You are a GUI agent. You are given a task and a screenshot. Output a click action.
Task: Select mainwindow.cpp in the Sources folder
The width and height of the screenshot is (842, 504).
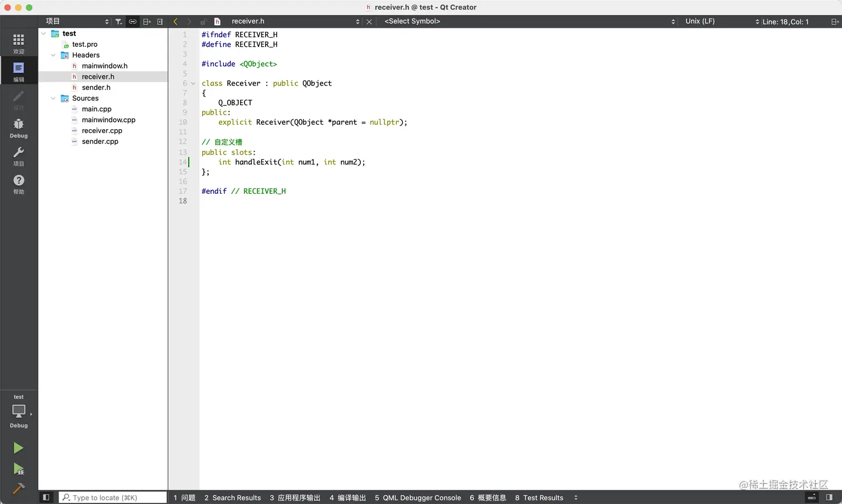(x=109, y=120)
